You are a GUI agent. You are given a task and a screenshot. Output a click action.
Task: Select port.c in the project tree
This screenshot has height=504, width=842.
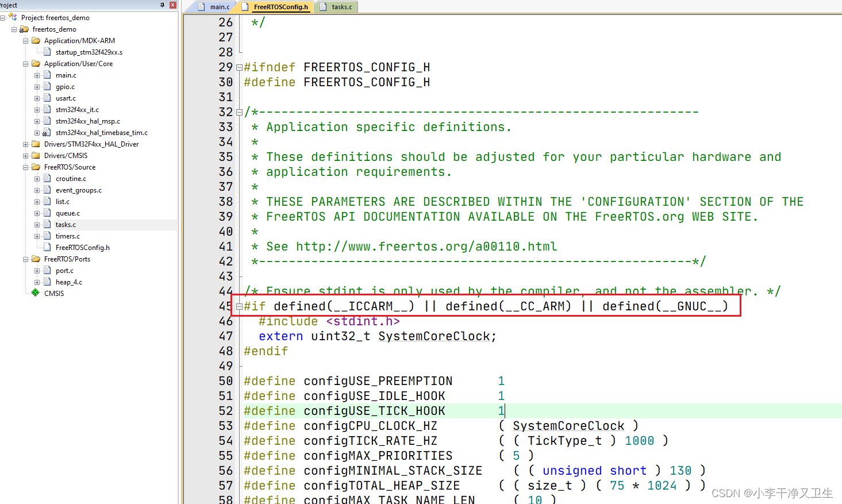coord(64,271)
